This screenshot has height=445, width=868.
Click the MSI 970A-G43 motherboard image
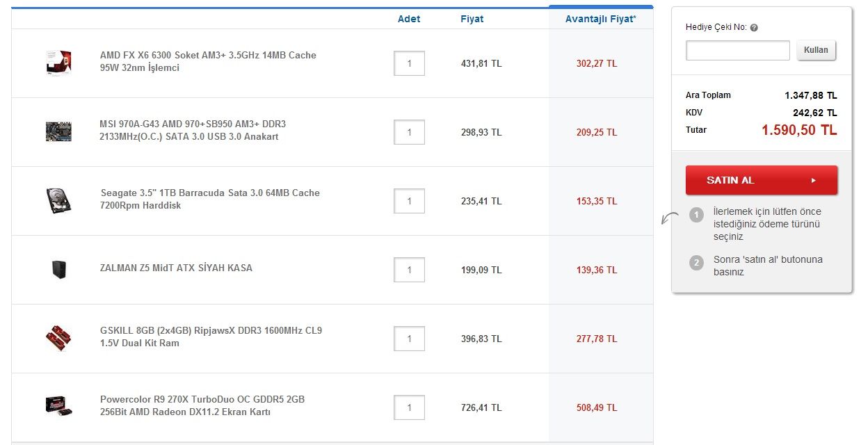tap(58, 131)
